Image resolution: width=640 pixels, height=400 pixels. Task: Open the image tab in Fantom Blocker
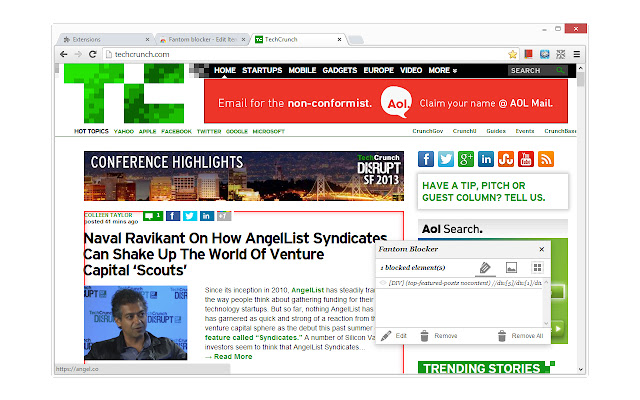511,268
